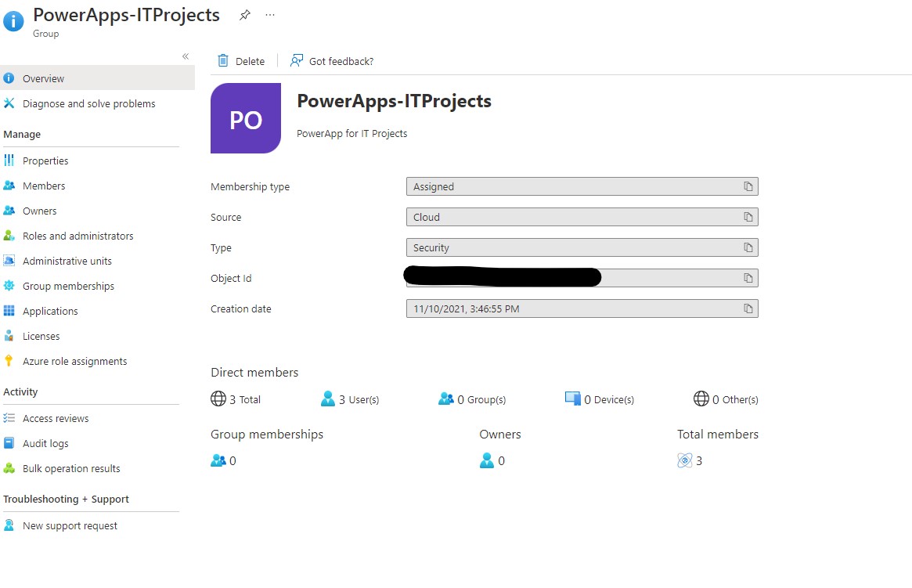
Task: Click the Roles and administrators icon
Action: click(x=9, y=236)
